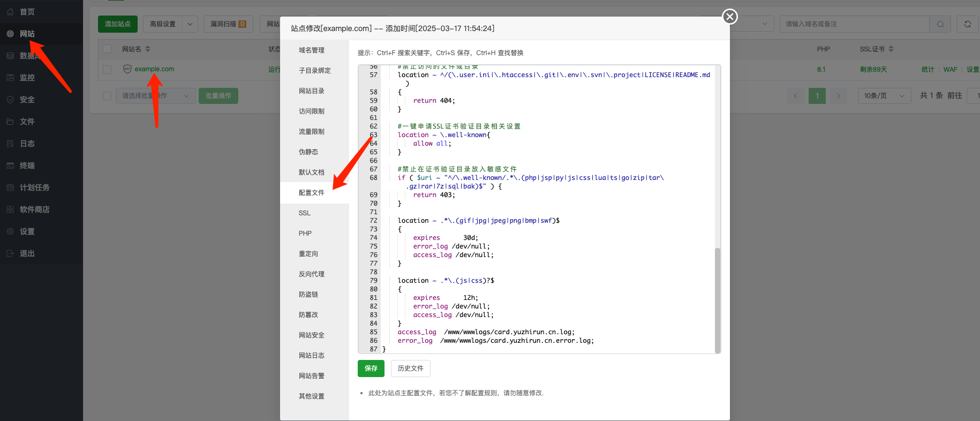Open the 终端 terminal sidebar item

pos(41,166)
